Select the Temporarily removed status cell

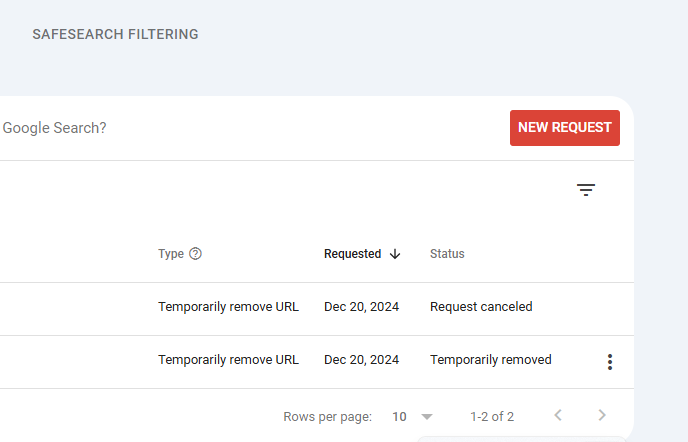click(x=490, y=360)
